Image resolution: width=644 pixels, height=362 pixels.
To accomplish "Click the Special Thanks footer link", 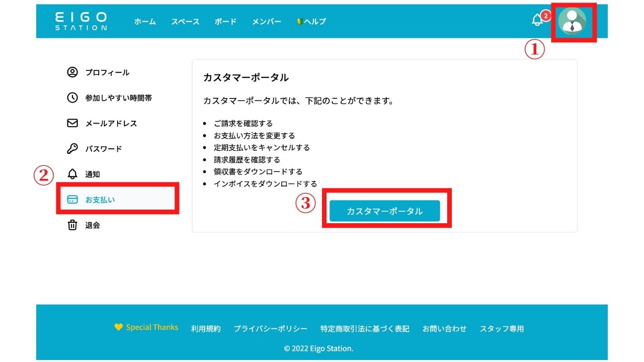I will pyautogui.click(x=146, y=327).
